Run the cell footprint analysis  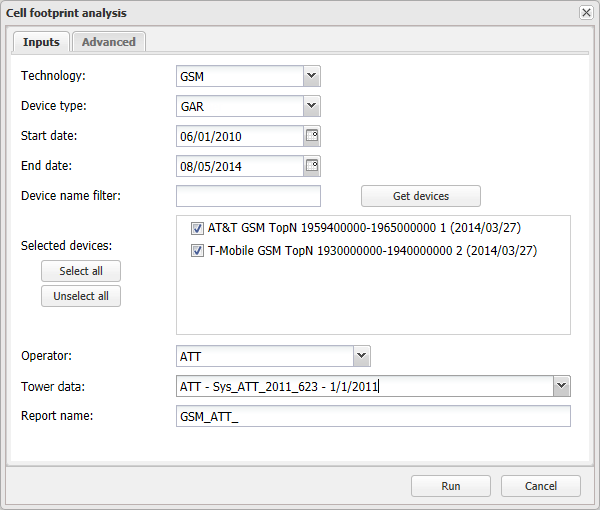point(451,486)
